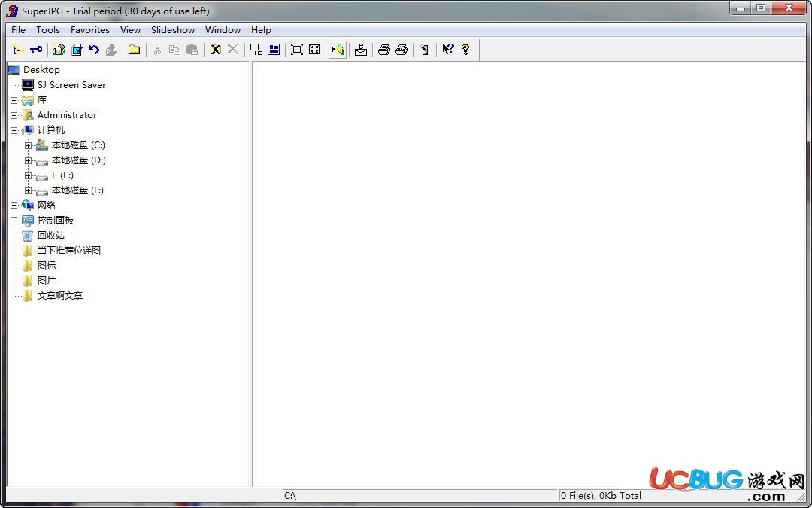
Task: Select the 网络 tree item
Action: pyautogui.click(x=47, y=205)
